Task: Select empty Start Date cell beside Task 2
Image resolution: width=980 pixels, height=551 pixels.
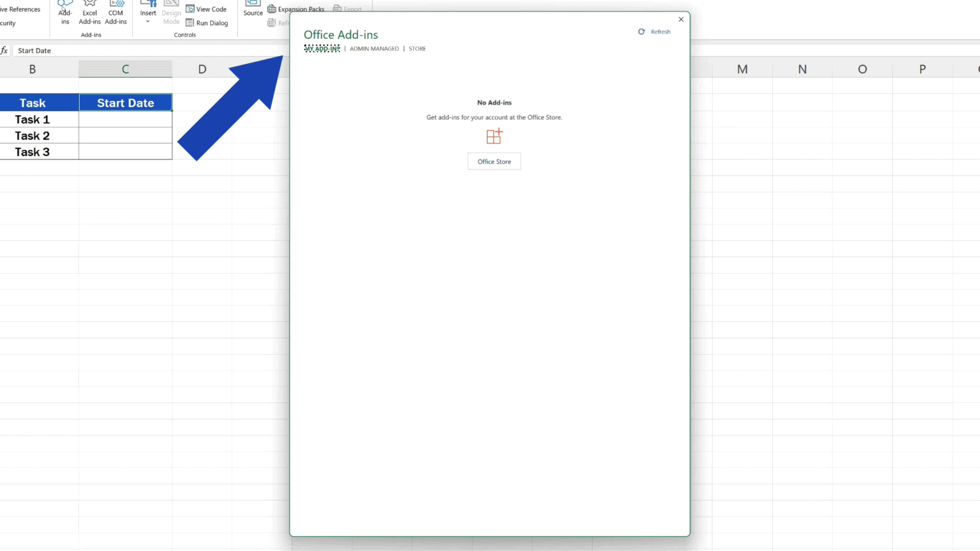Action: pos(126,135)
